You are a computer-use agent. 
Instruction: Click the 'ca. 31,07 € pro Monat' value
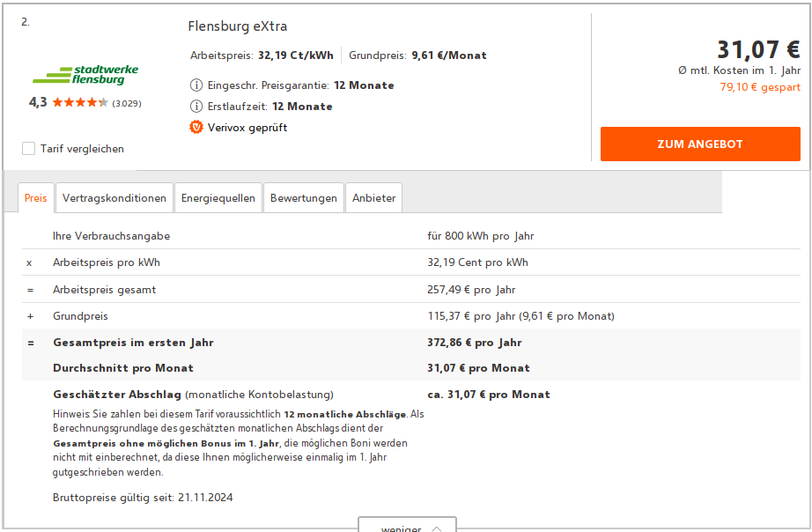(489, 395)
